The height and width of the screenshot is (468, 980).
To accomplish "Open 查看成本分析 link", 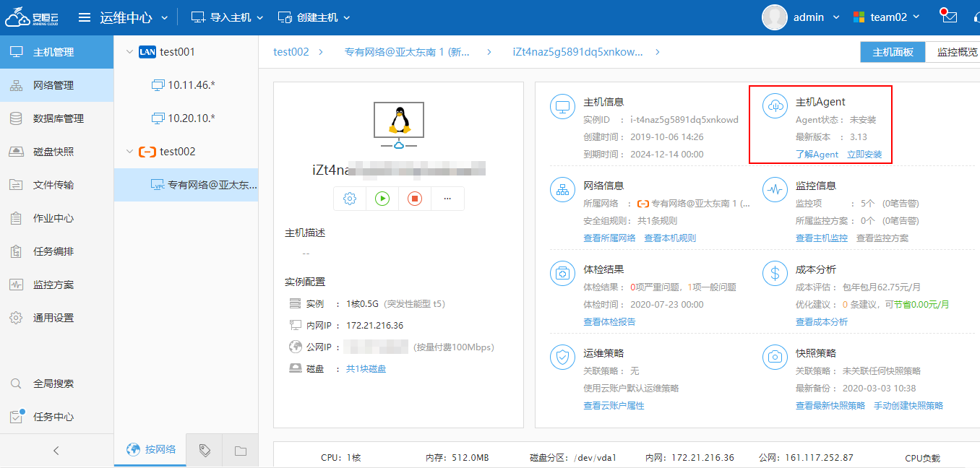I will tap(822, 322).
